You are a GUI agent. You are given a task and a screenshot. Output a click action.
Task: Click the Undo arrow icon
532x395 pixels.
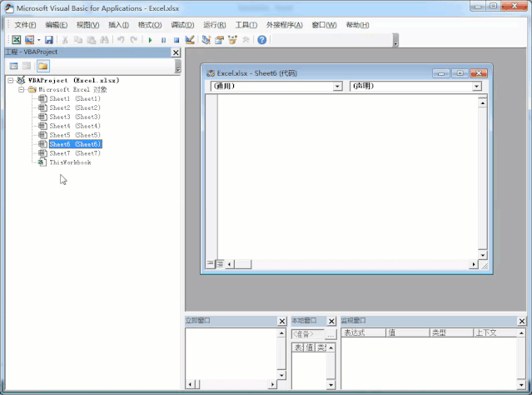coord(121,40)
